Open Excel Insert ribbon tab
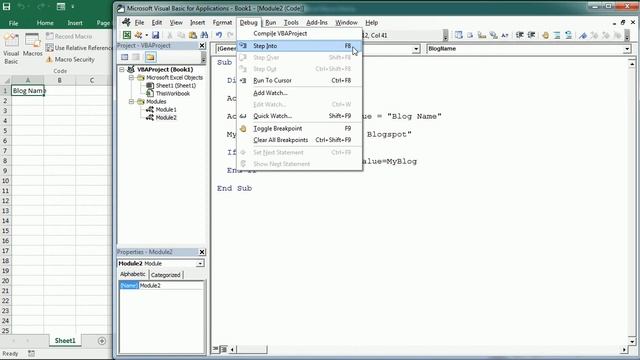Viewport: 640px width, 360px height. (x=75, y=23)
